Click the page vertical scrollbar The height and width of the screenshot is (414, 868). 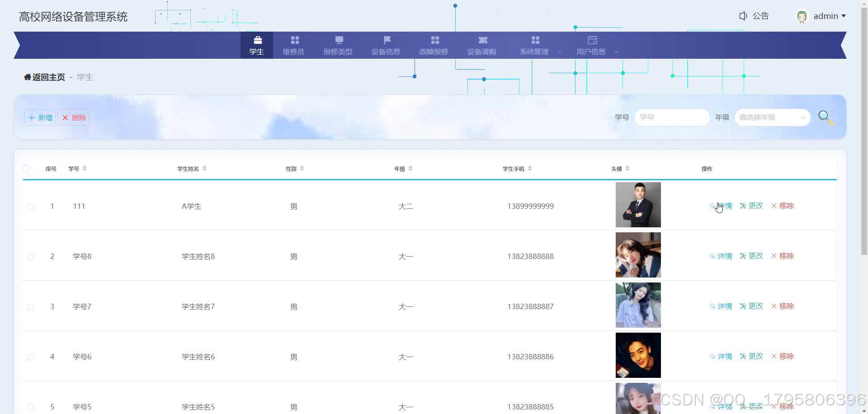click(864, 131)
